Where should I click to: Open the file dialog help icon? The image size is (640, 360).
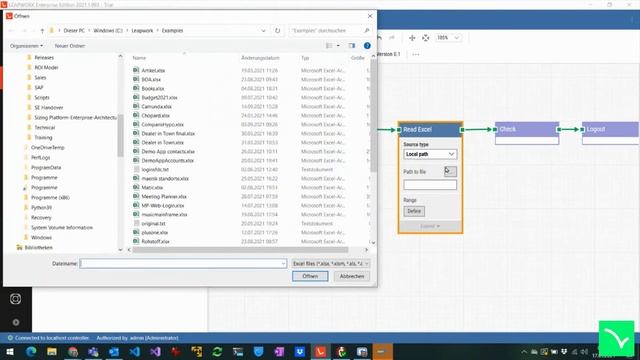[x=367, y=46]
